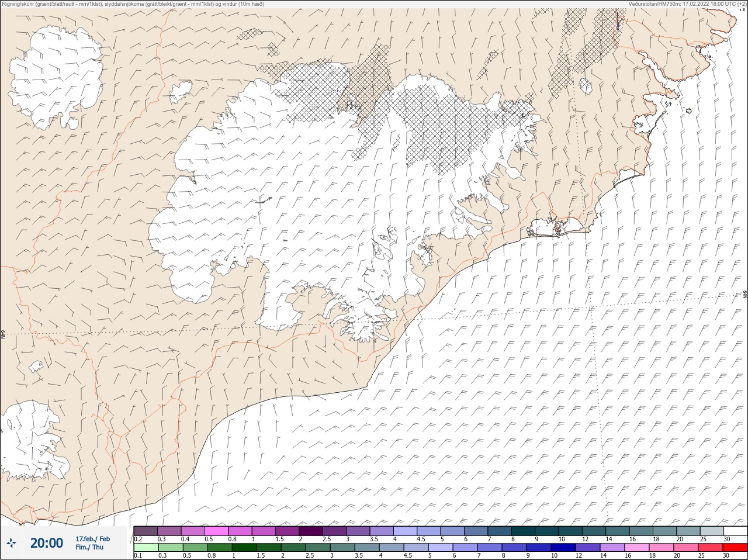The width and height of the screenshot is (748, 560).
Task: Select the dark plum 0.2 swatch in top legend row
Action: click(146, 531)
